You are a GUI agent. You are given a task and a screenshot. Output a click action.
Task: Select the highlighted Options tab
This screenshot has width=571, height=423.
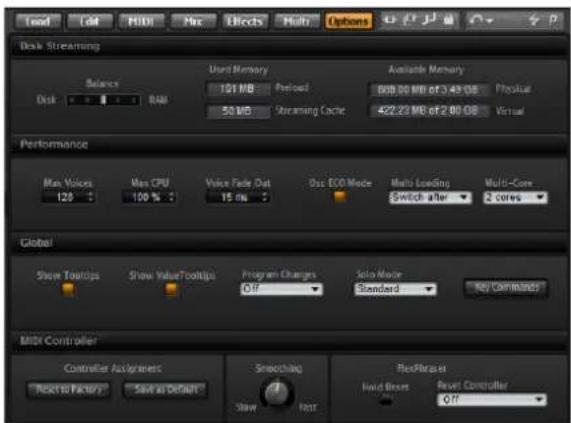[x=348, y=21]
